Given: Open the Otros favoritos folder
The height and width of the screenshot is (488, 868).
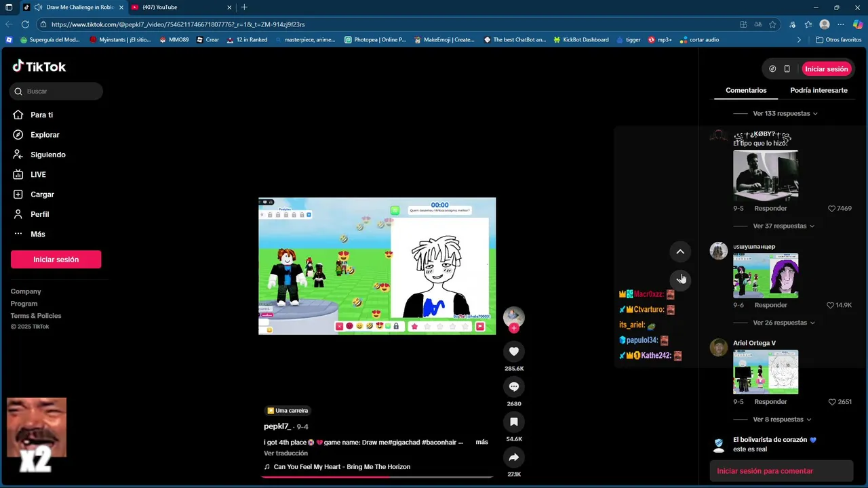Looking at the screenshot, I should (838, 39).
